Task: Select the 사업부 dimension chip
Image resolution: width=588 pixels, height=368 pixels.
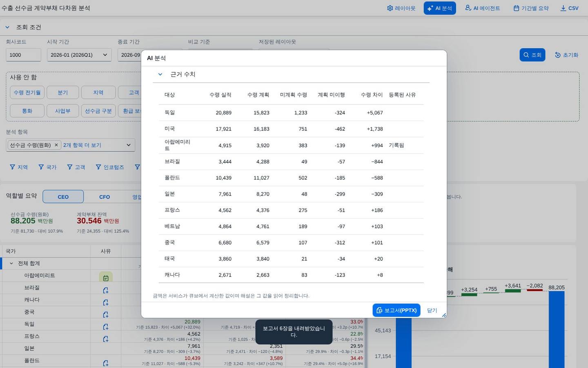Action: coord(62,111)
